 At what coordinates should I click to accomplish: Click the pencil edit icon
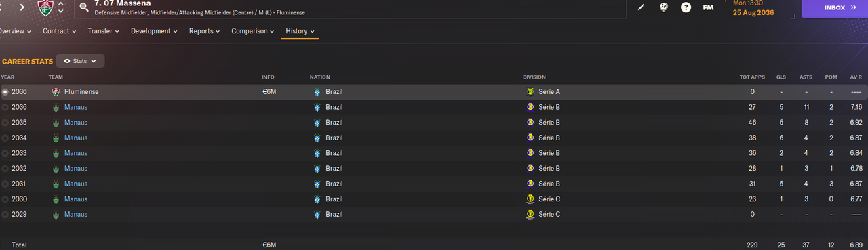(x=642, y=7)
